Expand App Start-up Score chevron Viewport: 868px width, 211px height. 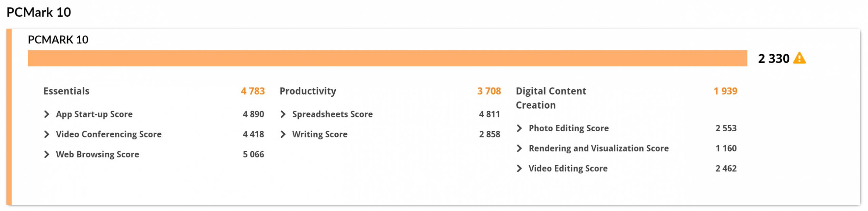(47, 114)
